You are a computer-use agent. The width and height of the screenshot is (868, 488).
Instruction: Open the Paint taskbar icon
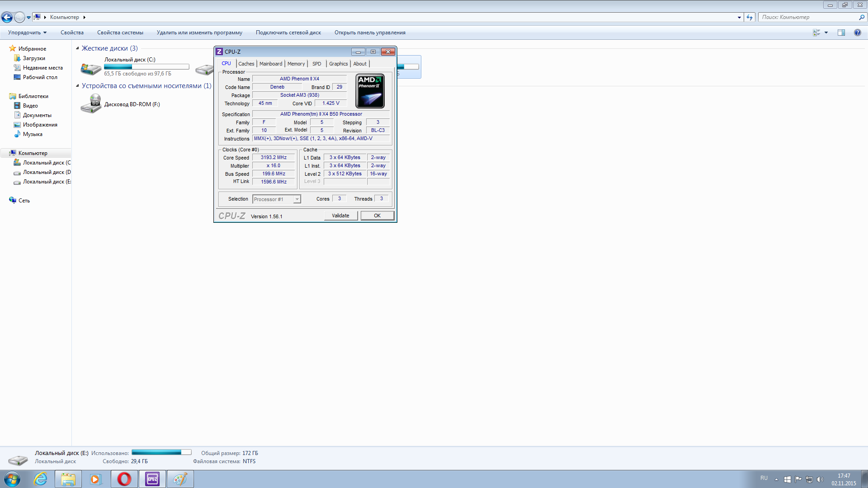(x=180, y=479)
